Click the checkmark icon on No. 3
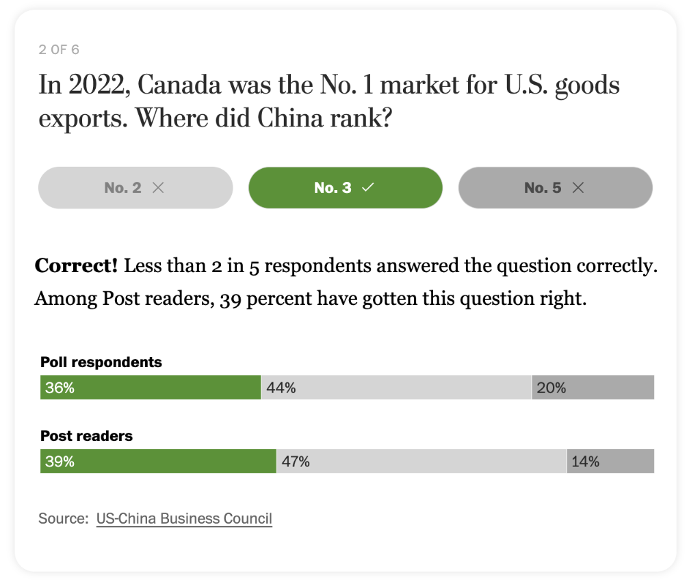700x588 pixels. pyautogui.click(x=368, y=188)
